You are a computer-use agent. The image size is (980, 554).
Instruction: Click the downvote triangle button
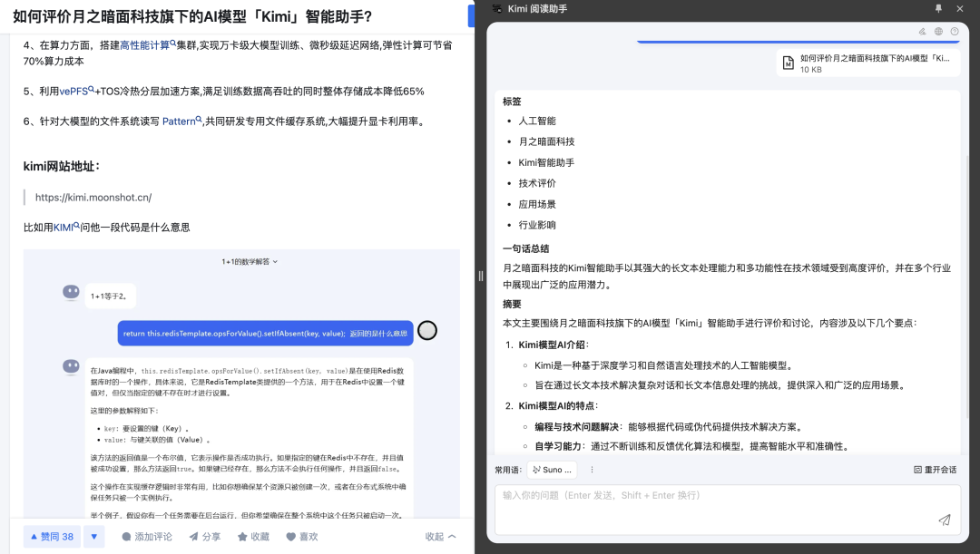93,537
